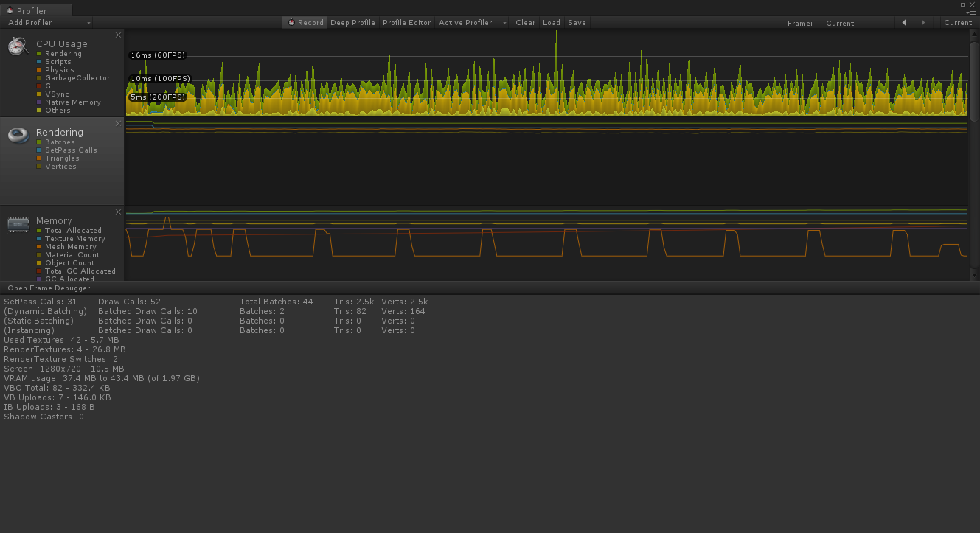Click the 'Frame:' current value label
The height and width of the screenshot is (533, 980).
840,23
